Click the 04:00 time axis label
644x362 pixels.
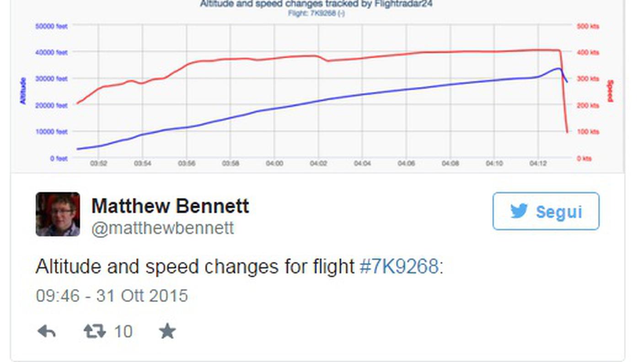coord(274,163)
